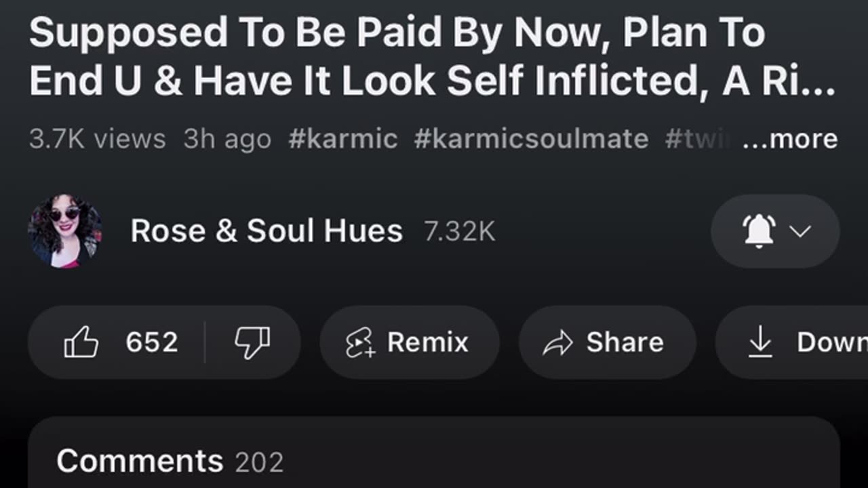Tap the 202 comments count

(x=259, y=462)
